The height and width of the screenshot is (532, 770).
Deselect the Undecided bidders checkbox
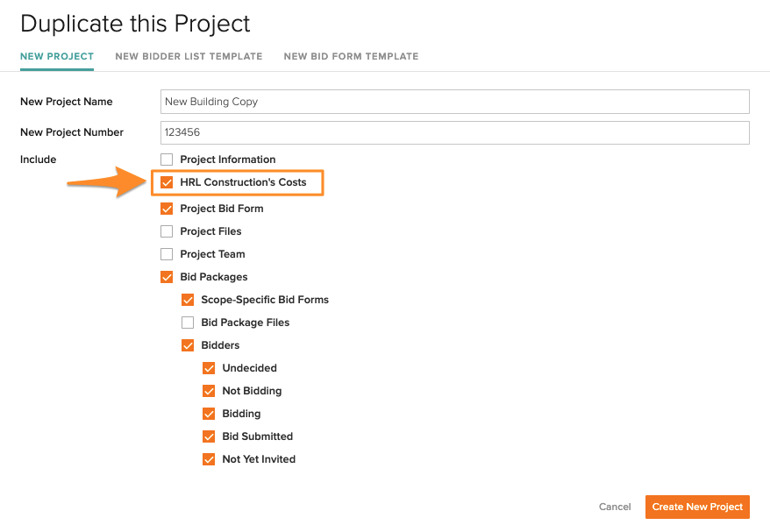coord(209,368)
